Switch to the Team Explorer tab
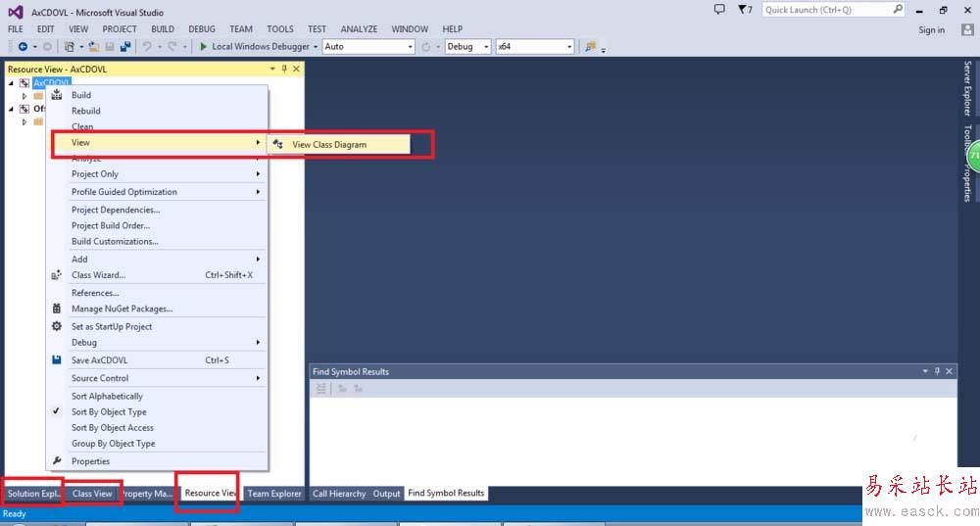The image size is (980, 526). click(x=274, y=494)
